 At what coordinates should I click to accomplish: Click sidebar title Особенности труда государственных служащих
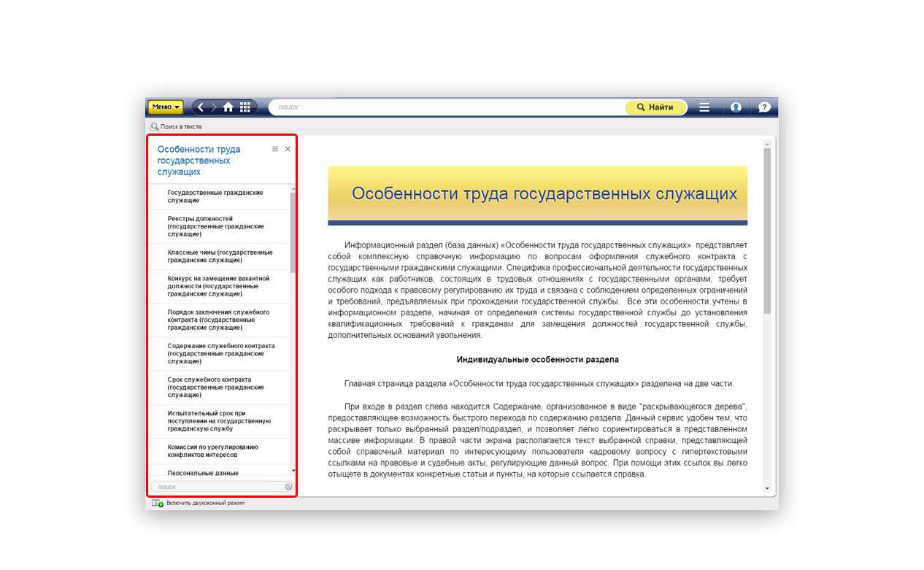click(199, 161)
